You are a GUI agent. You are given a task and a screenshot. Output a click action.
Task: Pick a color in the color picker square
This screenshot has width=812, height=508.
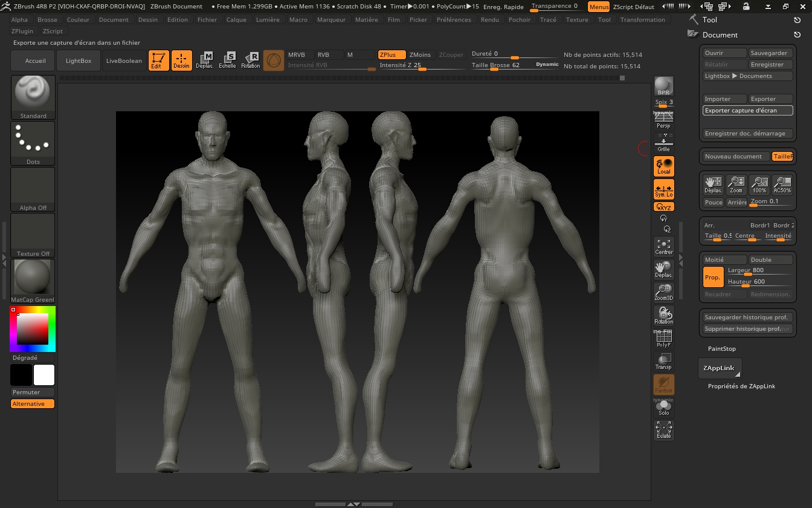pos(33,330)
